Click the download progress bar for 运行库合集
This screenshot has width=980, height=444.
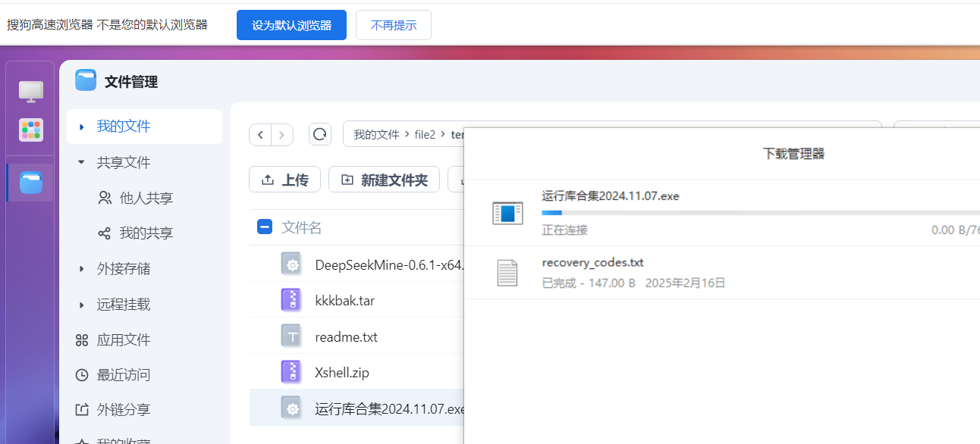[761, 213]
